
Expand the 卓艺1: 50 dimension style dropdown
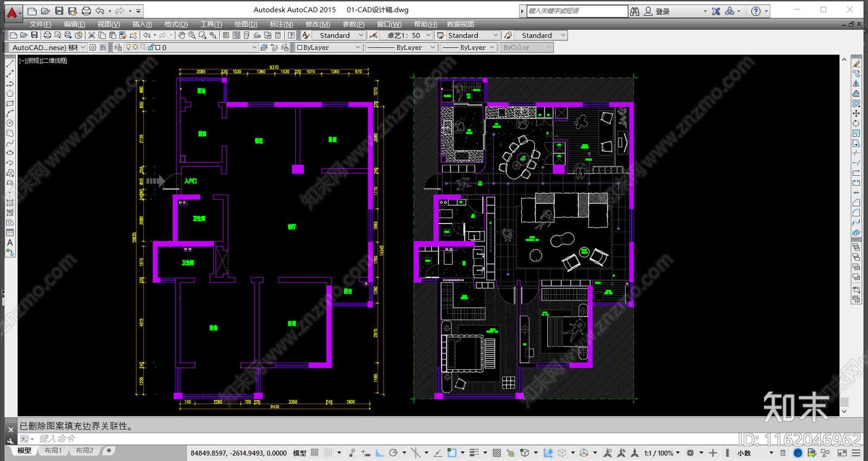pos(428,35)
